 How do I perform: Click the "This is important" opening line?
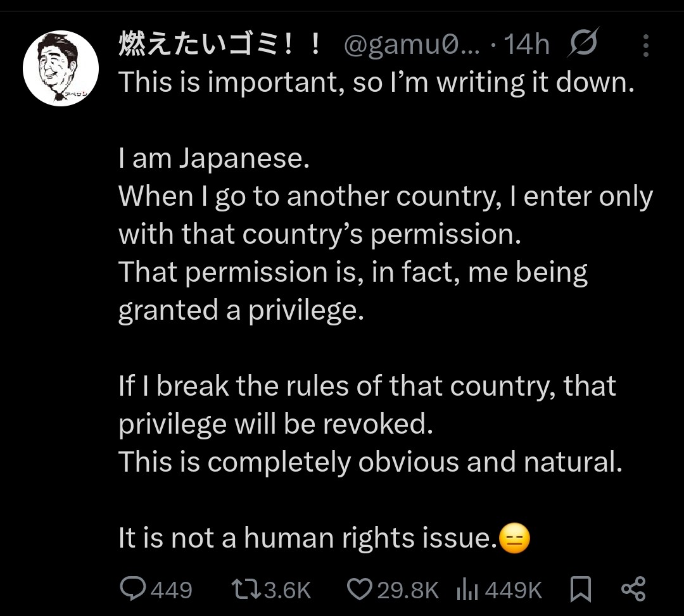[x=376, y=82]
